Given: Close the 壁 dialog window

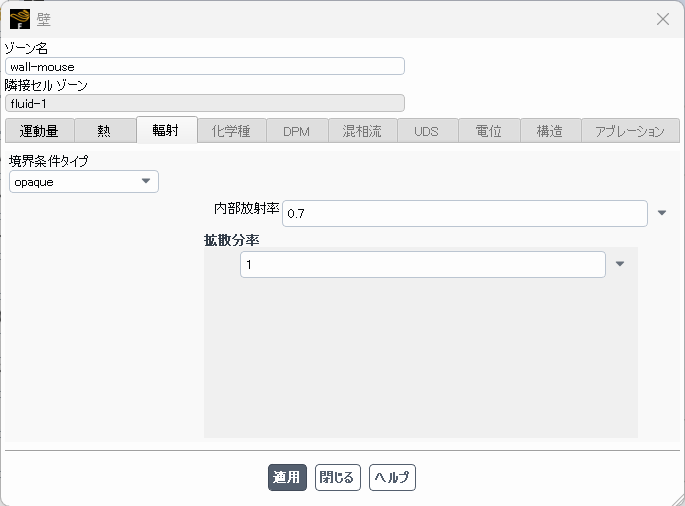Looking at the screenshot, I should click(662, 19).
